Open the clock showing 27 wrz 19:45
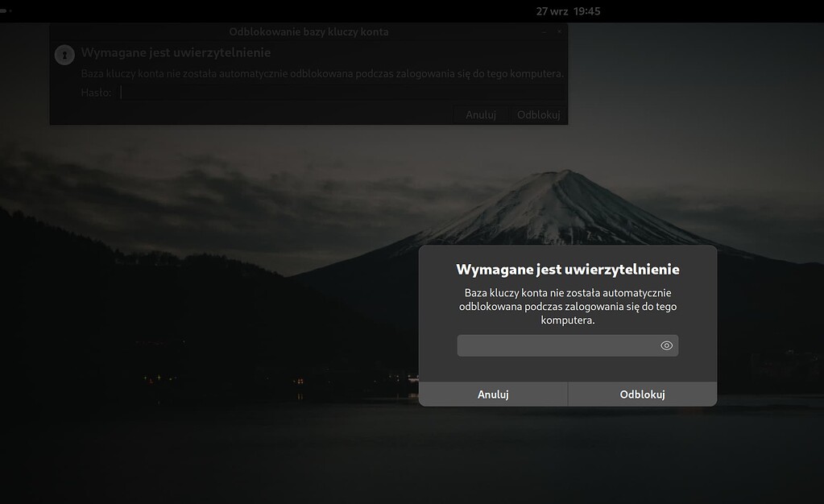This screenshot has height=504, width=824. coord(568,11)
